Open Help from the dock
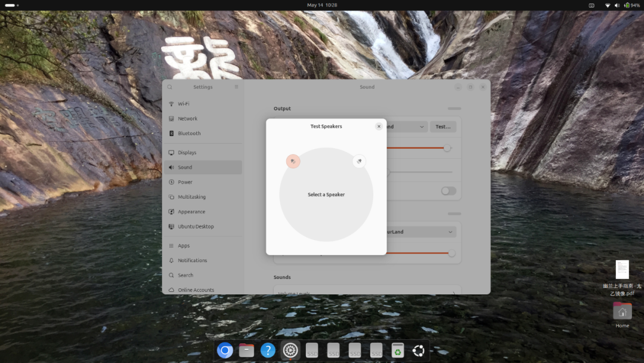The width and height of the screenshot is (644, 363). (x=268, y=350)
